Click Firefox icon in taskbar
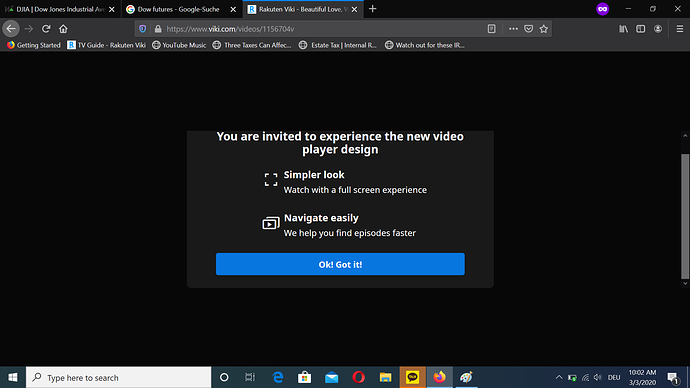 (x=439, y=377)
